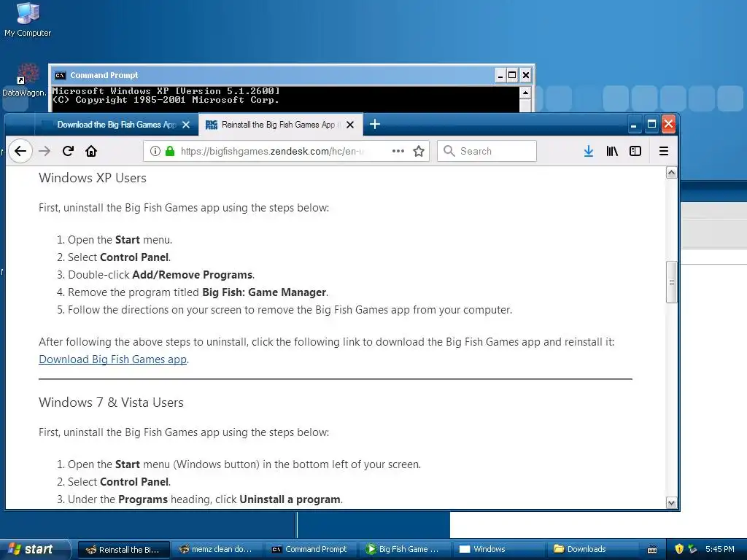Click the 5:45 PM system clock
747x560 pixels.
click(x=720, y=549)
